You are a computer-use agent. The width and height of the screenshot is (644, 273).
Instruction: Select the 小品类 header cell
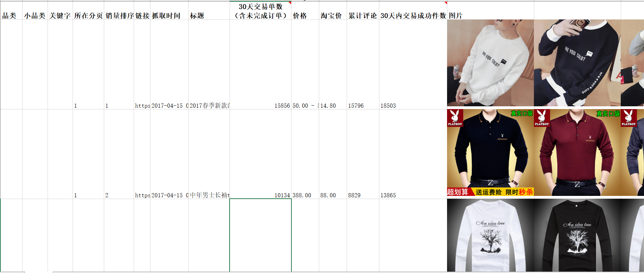coord(35,11)
